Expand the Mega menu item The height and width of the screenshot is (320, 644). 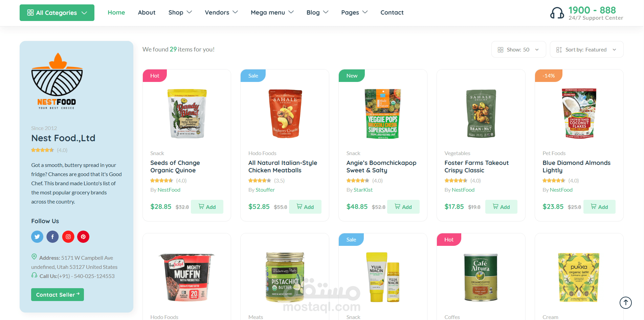(x=272, y=13)
